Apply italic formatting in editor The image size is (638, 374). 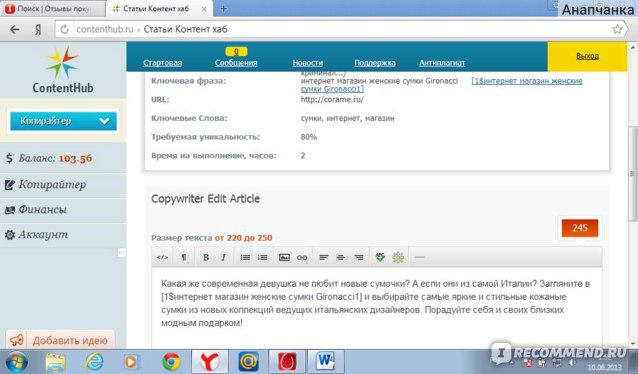(223, 257)
